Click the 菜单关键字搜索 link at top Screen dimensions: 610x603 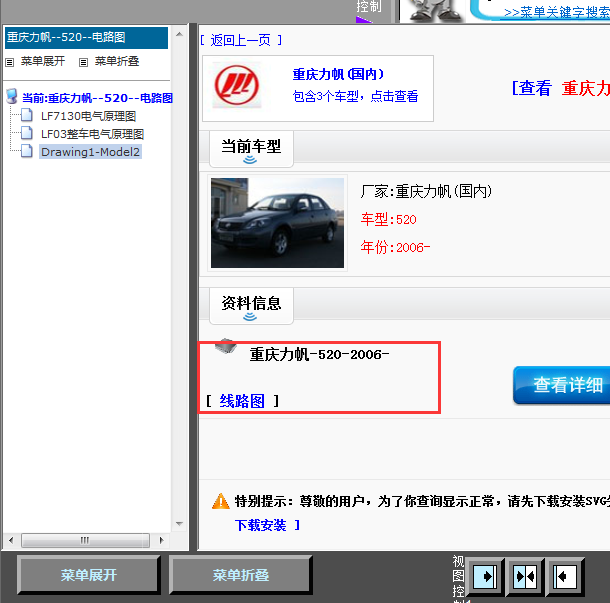[557, 12]
